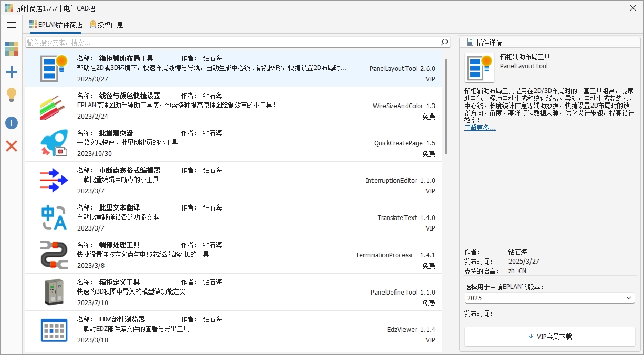Click the lightbulb icon in sidebar
The image size is (644, 355).
click(x=12, y=95)
